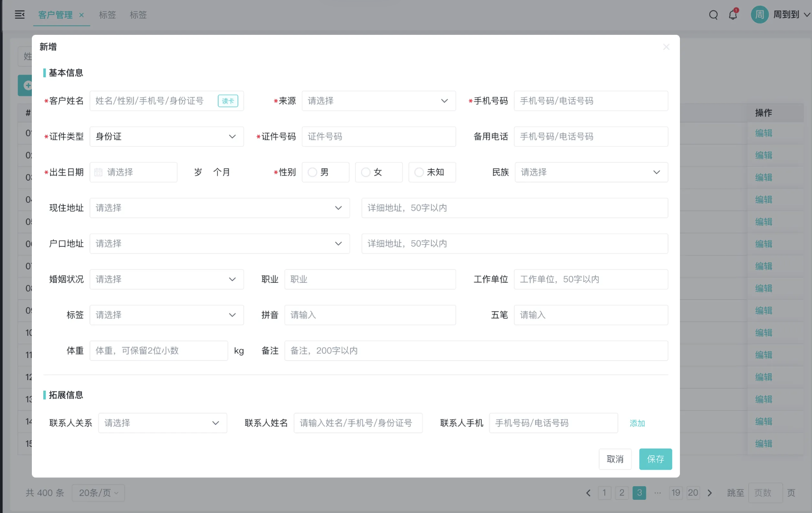Viewport: 812px width, 513px height.
Task: Select the 女 gender radio option
Action: click(x=379, y=172)
